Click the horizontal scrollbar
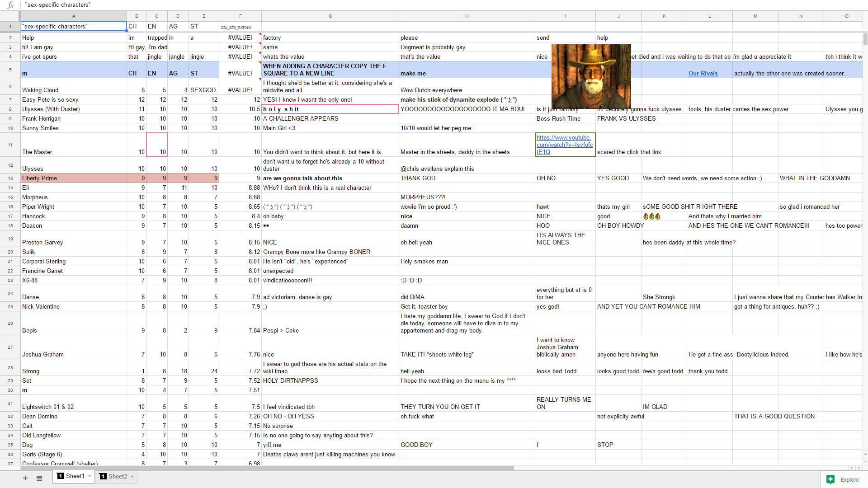This screenshot has width=868, height=488. pyautogui.click(x=268, y=468)
